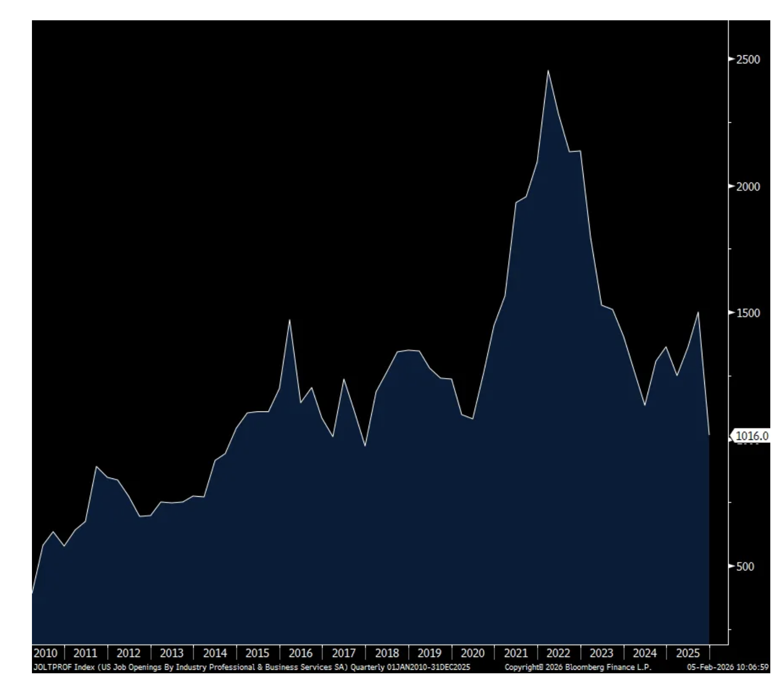Click the sharp spike peak near 2016
Image resolution: width=784 pixels, height=689 pixels.
tap(290, 320)
